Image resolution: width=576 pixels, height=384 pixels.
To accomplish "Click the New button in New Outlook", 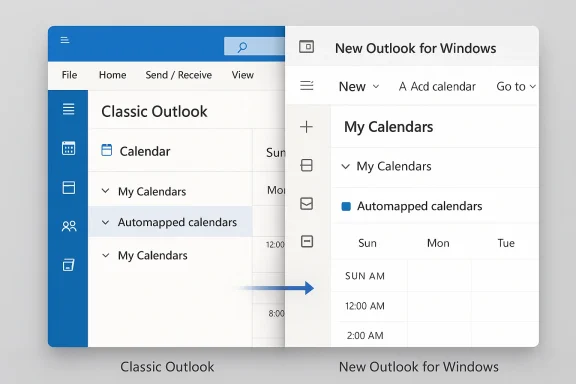I will (x=352, y=87).
